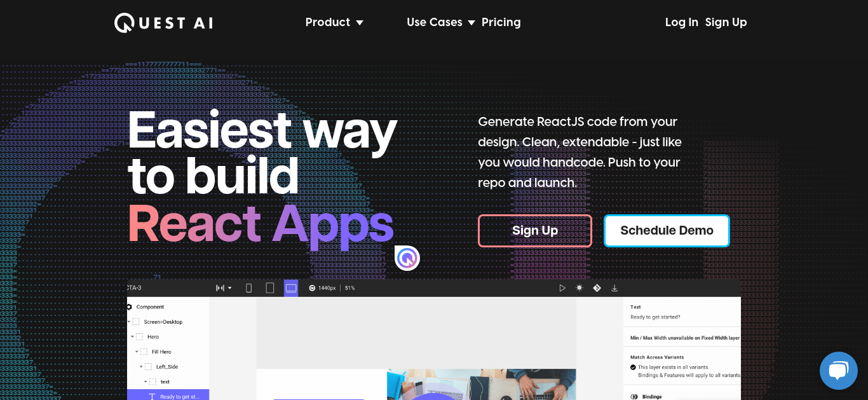Open the chat support bubble
Screen dimensions: 868x400
tap(839, 371)
